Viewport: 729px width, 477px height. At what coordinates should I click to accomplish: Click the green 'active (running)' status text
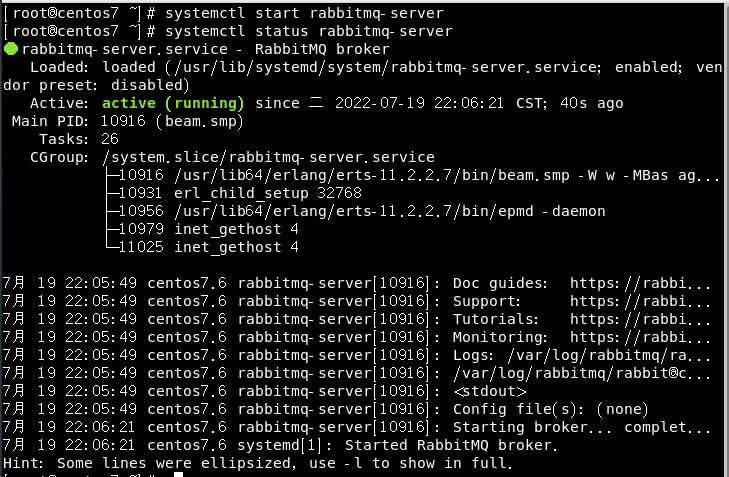point(173,103)
